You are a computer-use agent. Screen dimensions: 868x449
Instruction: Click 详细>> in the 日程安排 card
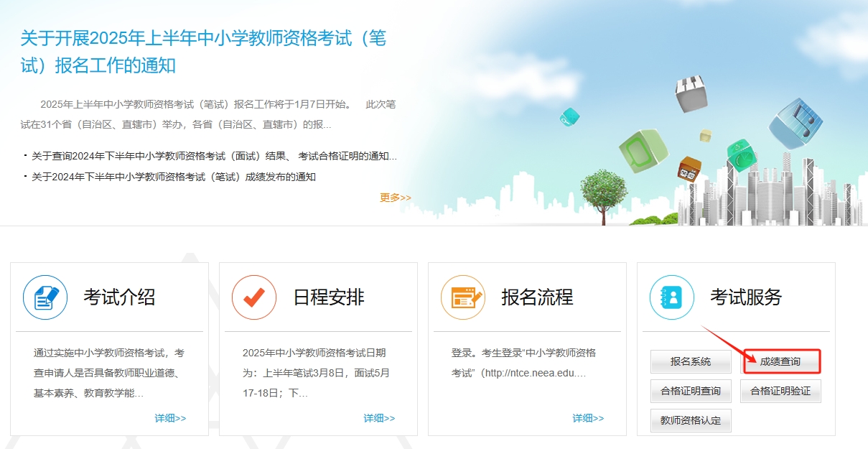point(379,417)
